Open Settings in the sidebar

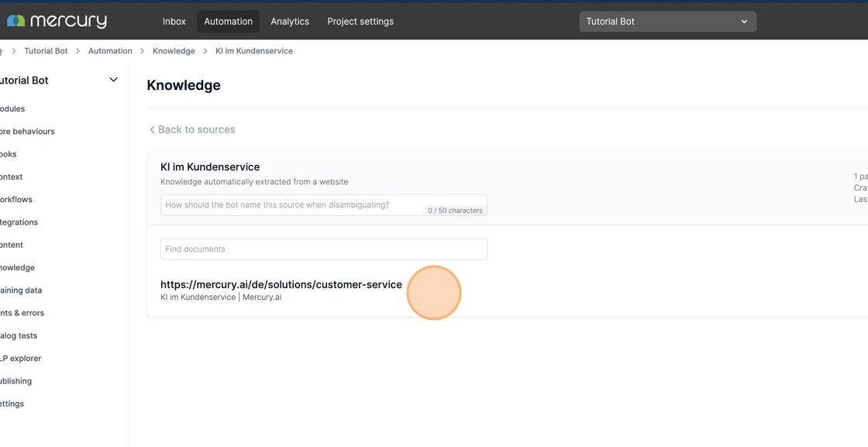[12, 404]
